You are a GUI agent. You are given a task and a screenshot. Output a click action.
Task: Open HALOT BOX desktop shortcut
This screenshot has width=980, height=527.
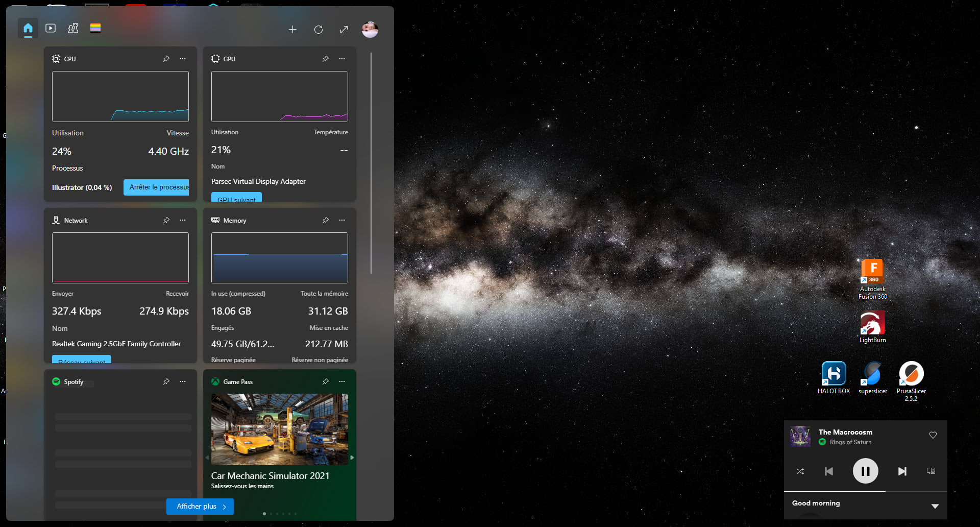(x=834, y=378)
